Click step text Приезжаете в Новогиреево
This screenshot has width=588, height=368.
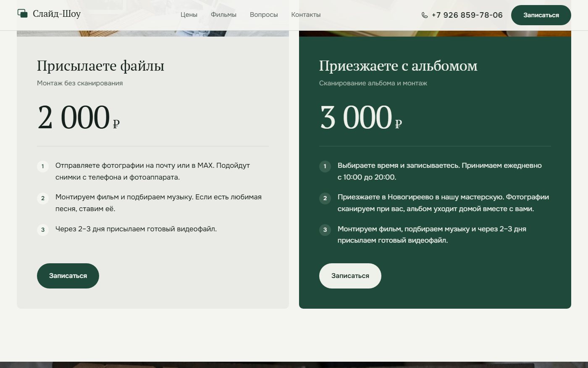click(x=443, y=203)
